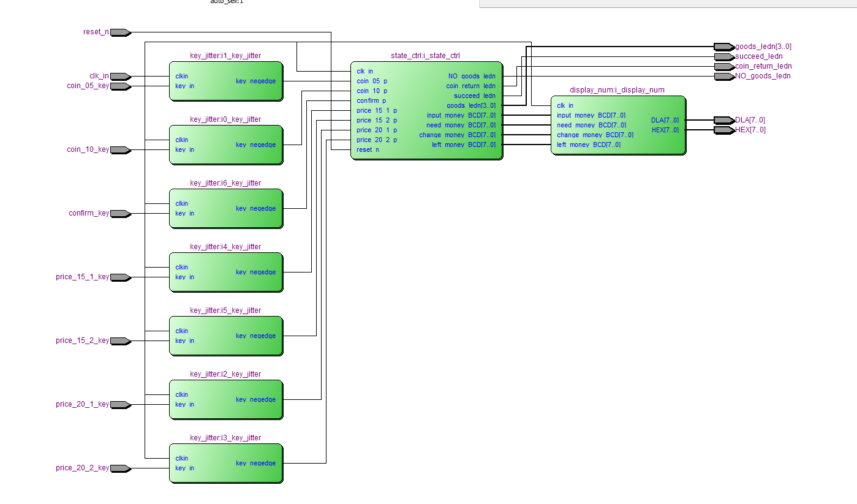Screen dimensions: 857x504
Task: Click price_15_1_p port on state_ctrl
Action: [377, 110]
